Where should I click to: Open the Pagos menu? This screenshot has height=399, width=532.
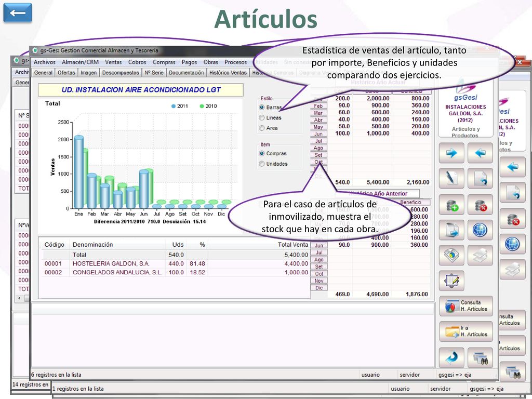pyautogui.click(x=189, y=62)
